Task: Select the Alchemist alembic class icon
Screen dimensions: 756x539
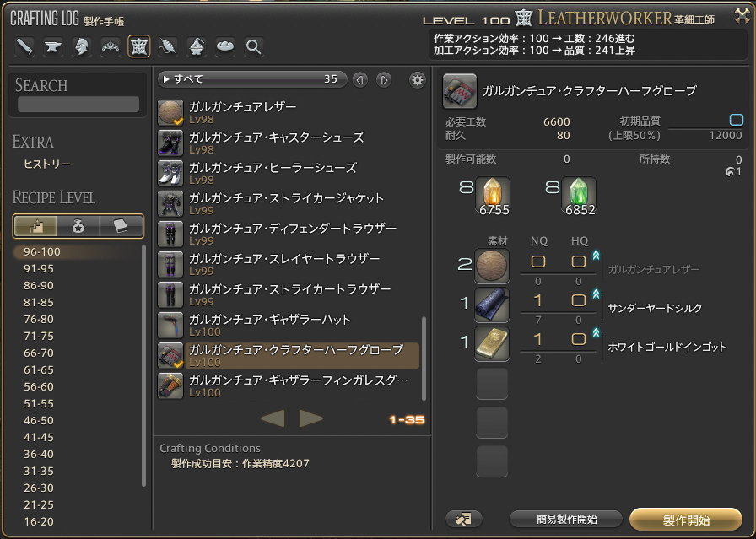Action: tap(197, 46)
